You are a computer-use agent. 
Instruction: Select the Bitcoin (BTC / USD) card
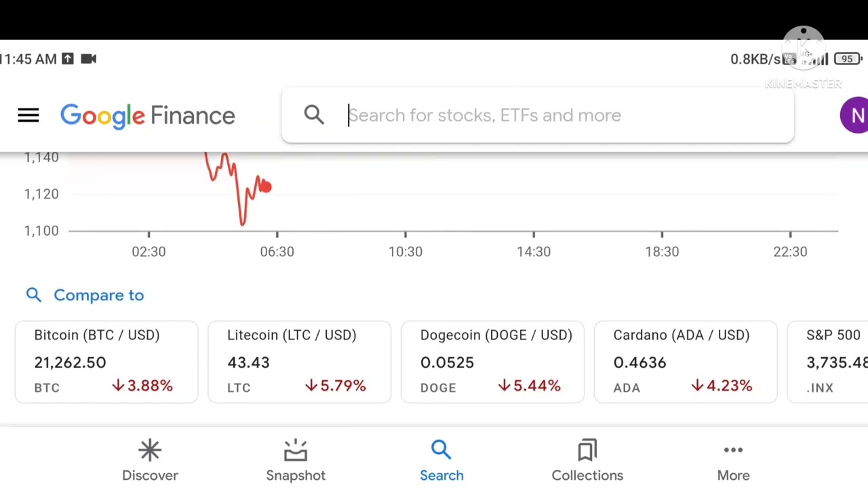(x=106, y=362)
